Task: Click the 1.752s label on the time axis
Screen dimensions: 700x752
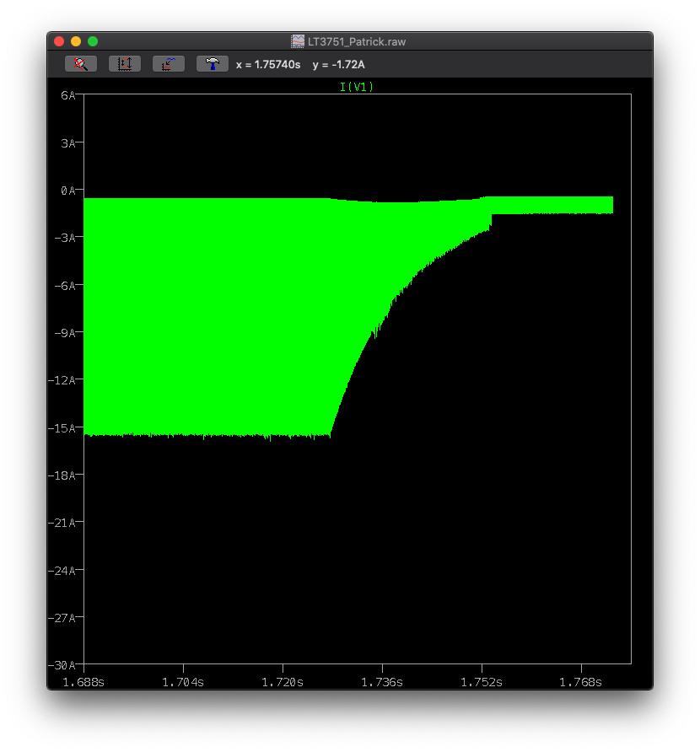Action: tap(482, 682)
